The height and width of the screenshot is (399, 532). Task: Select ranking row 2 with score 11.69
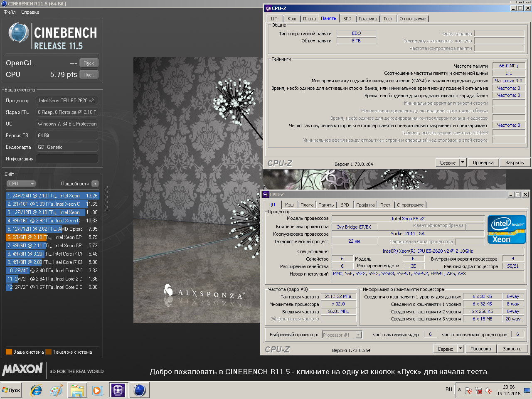pyautogui.click(x=52, y=204)
